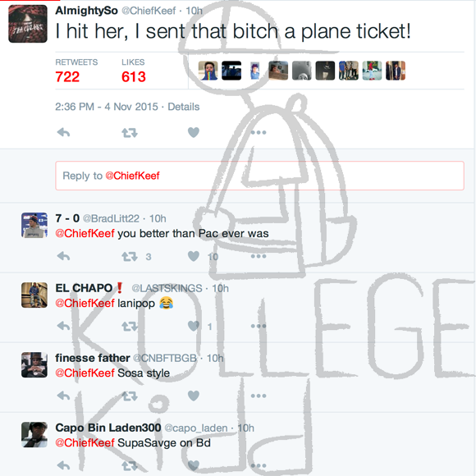View the 613 likes count
Image resolution: width=476 pixels, height=476 pixels.
(134, 77)
